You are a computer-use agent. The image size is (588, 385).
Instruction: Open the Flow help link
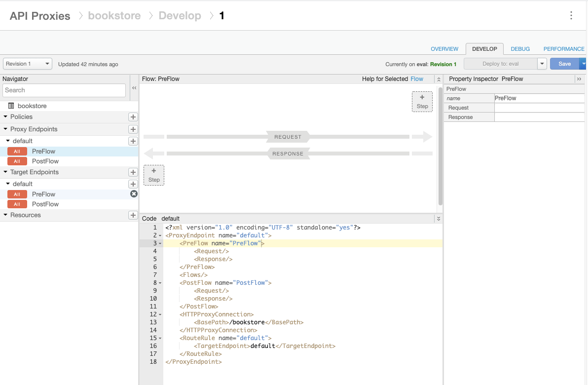click(417, 79)
